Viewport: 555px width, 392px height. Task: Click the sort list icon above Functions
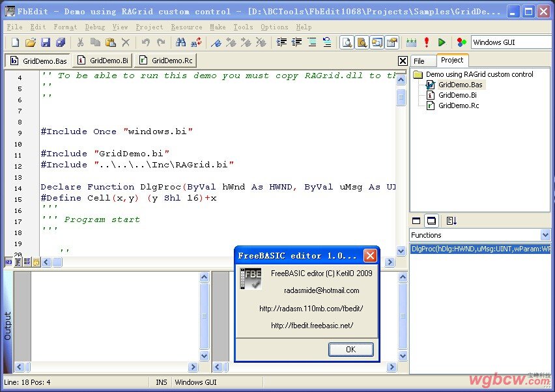(451, 221)
